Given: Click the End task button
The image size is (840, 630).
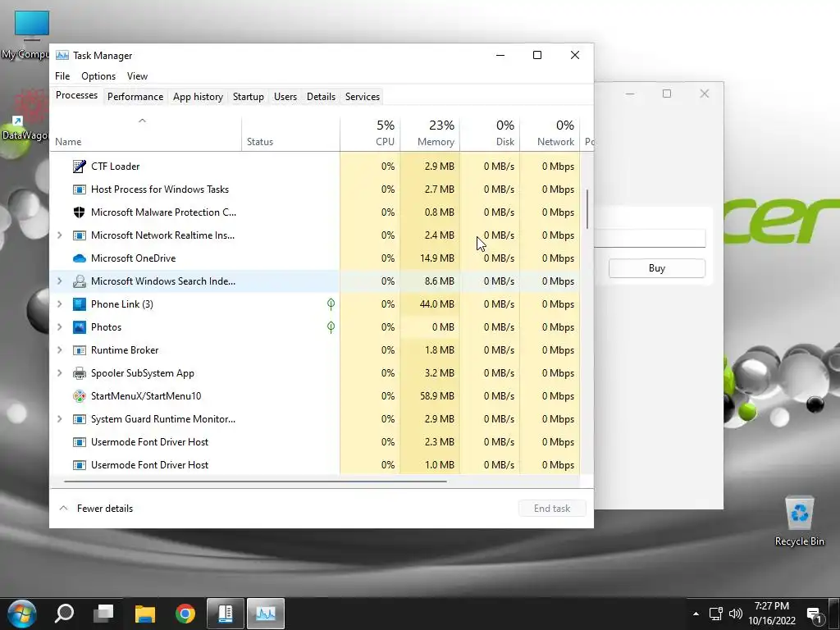Looking at the screenshot, I should tap(552, 509).
